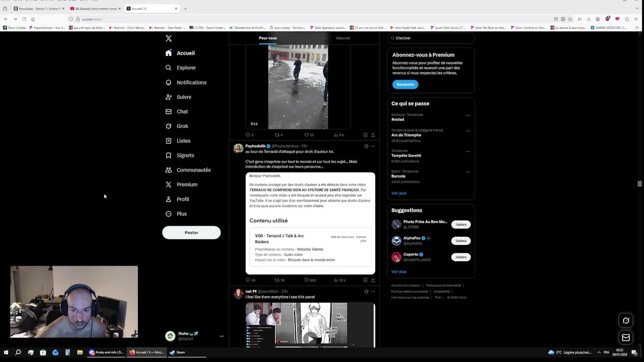Bookmark the Psyhodelik post
644x362 pixels.
click(365, 280)
